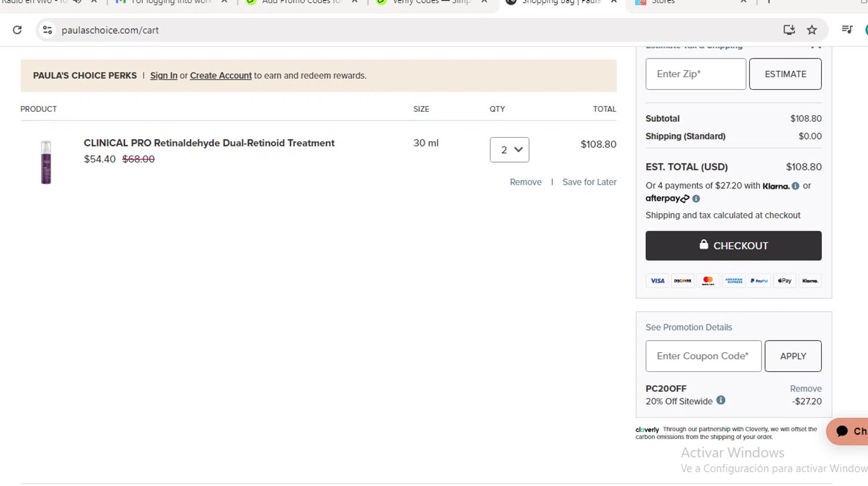Click the install app icon in address bar
Viewport: 868px width, 486px height.
[x=789, y=30]
